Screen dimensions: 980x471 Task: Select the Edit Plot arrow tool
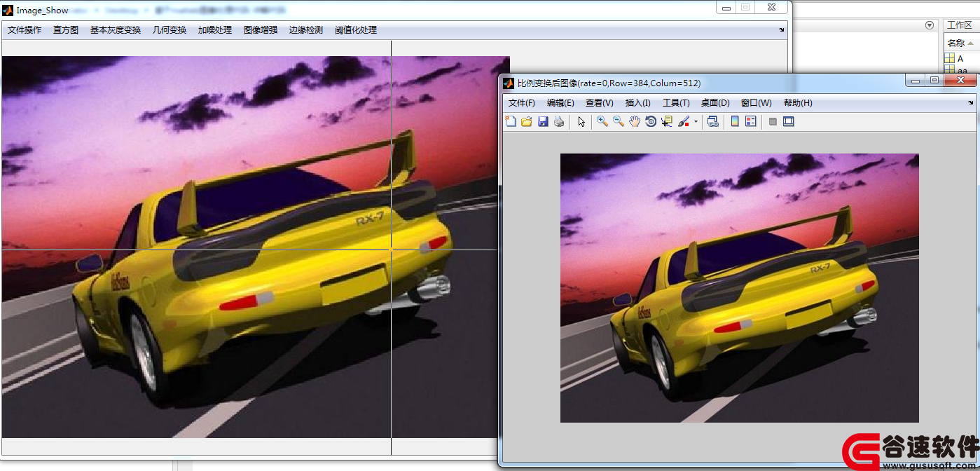[x=581, y=121]
